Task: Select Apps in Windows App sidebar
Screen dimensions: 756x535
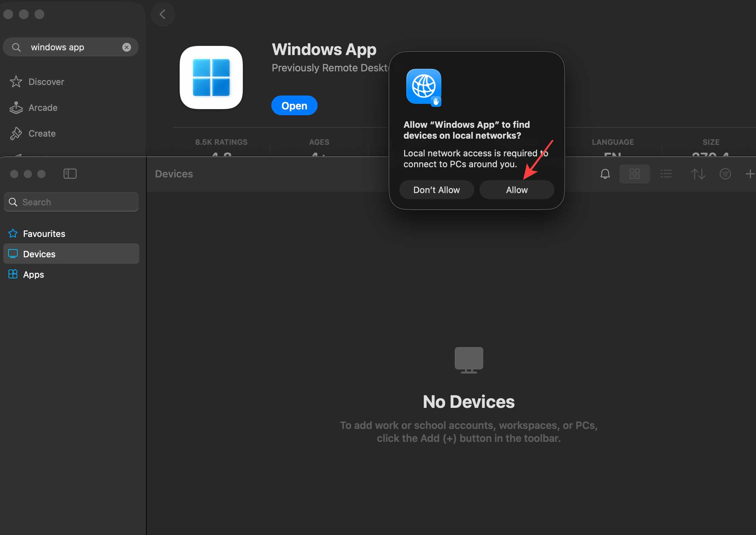Action: [71, 274]
